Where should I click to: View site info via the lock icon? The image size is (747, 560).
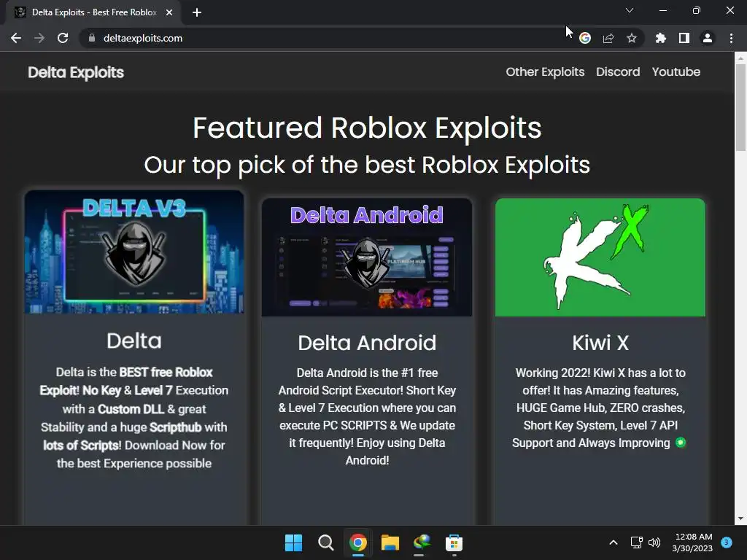click(x=92, y=38)
